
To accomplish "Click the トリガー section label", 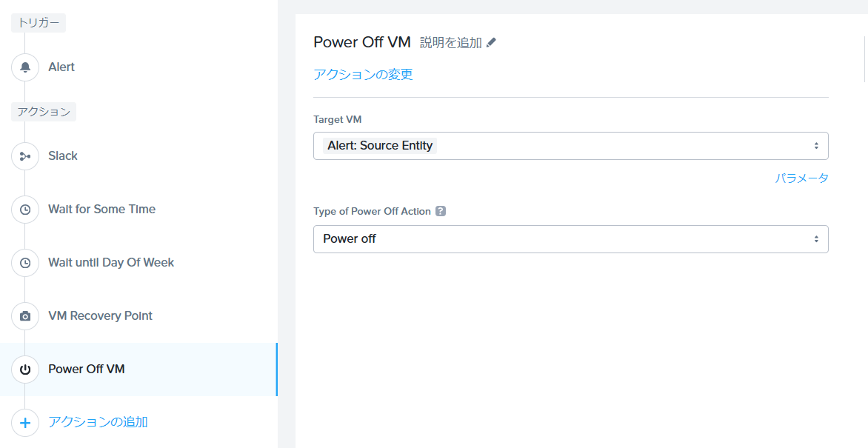I will 39,23.
